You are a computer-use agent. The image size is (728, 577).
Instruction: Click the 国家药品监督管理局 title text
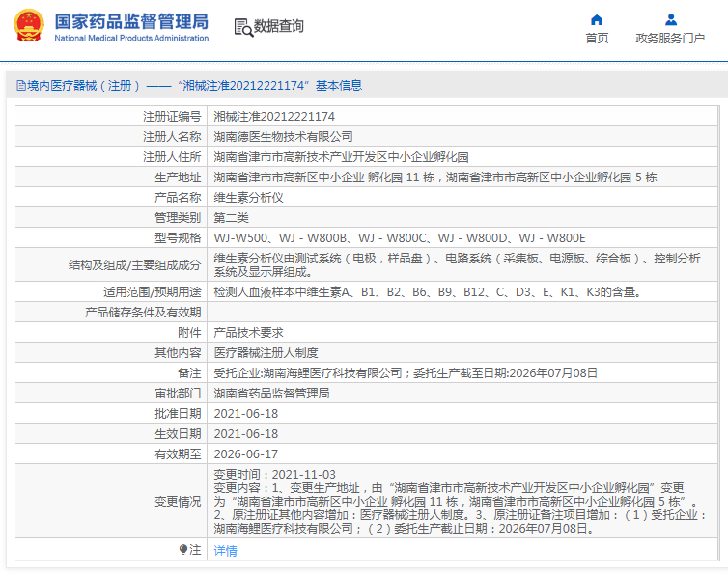pyautogui.click(x=130, y=20)
